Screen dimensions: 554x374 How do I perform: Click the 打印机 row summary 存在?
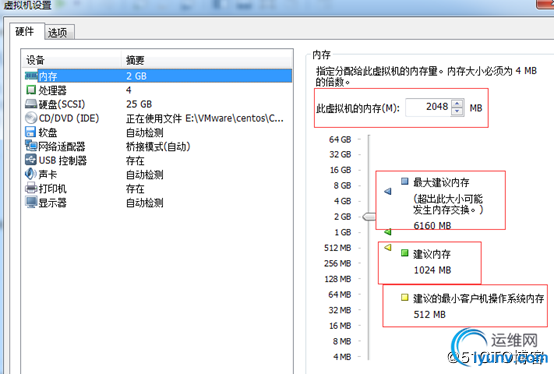click(135, 189)
